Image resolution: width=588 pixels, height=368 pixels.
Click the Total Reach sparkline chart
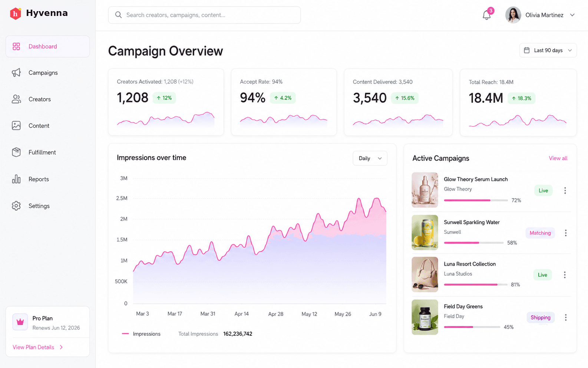[518, 121]
